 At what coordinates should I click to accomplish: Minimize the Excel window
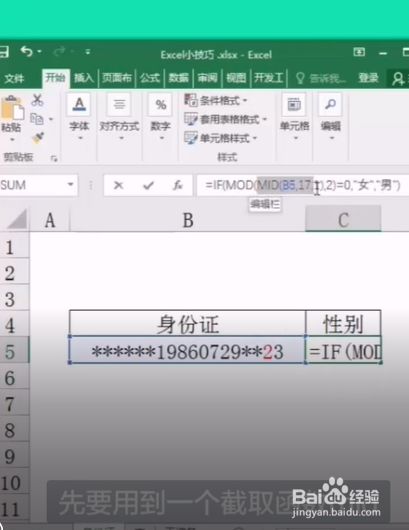(383, 53)
